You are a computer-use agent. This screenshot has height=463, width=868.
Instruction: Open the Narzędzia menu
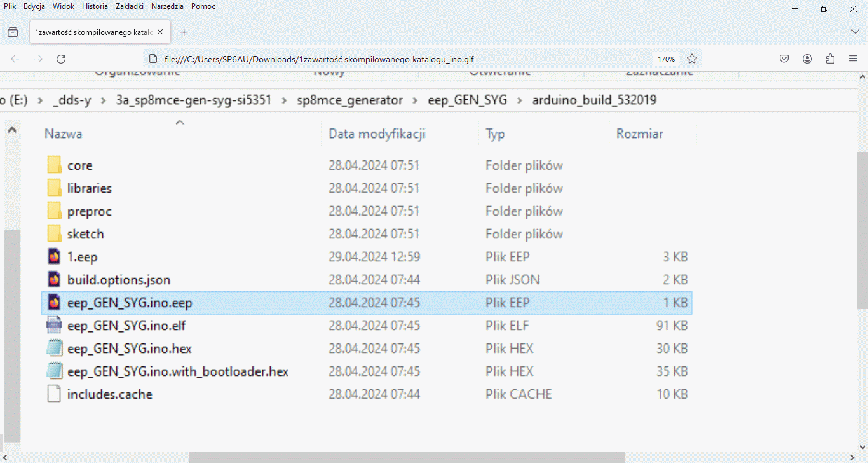tap(167, 6)
